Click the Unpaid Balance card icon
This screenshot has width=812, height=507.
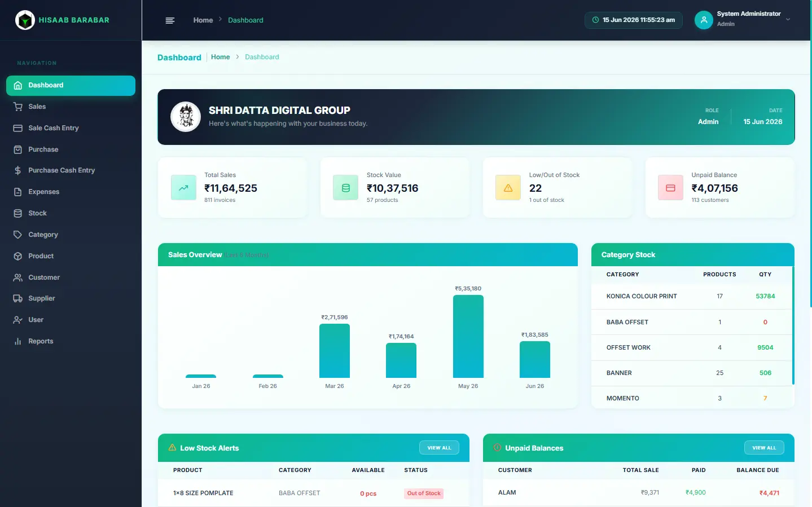pyautogui.click(x=670, y=188)
